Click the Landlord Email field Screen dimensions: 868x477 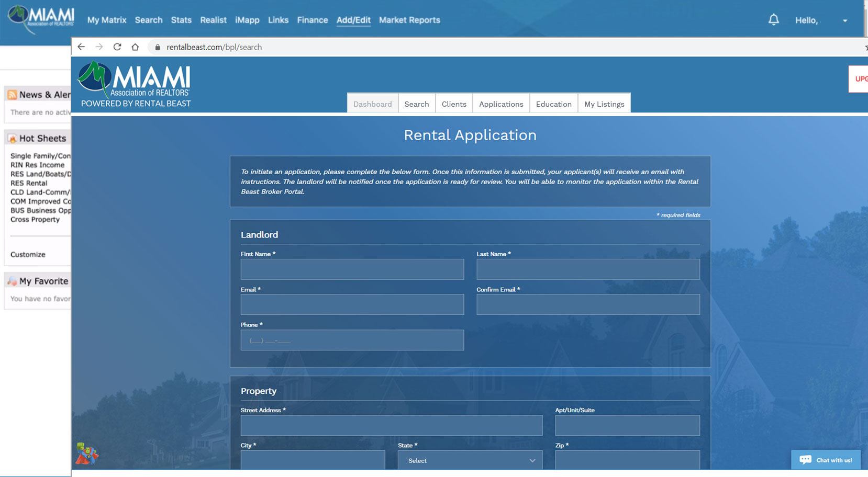coord(352,304)
